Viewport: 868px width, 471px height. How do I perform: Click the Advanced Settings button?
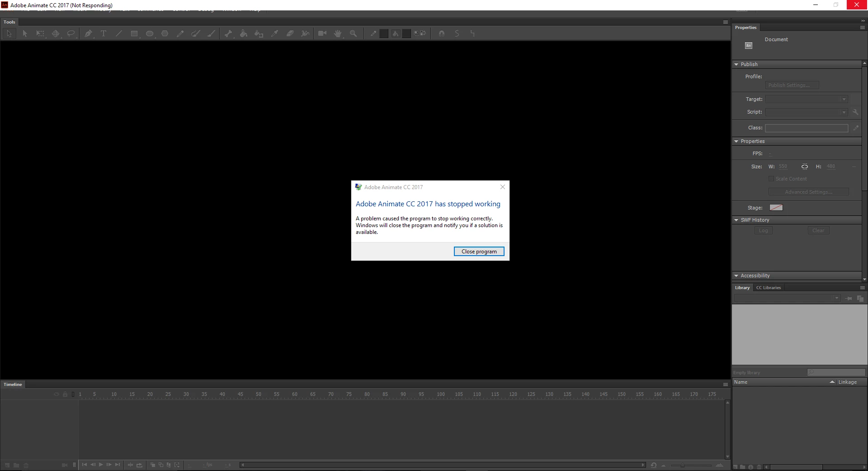click(809, 192)
